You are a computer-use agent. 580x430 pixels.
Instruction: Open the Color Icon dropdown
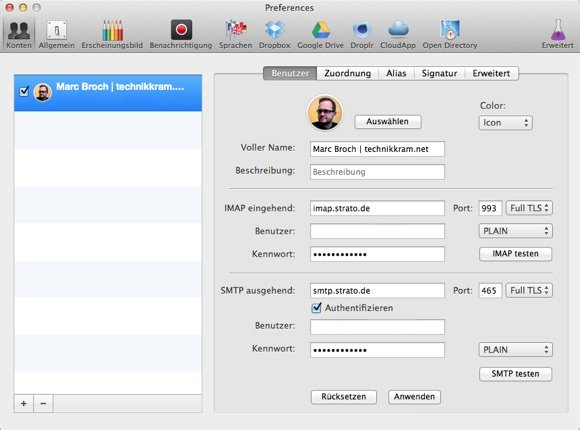(x=505, y=123)
